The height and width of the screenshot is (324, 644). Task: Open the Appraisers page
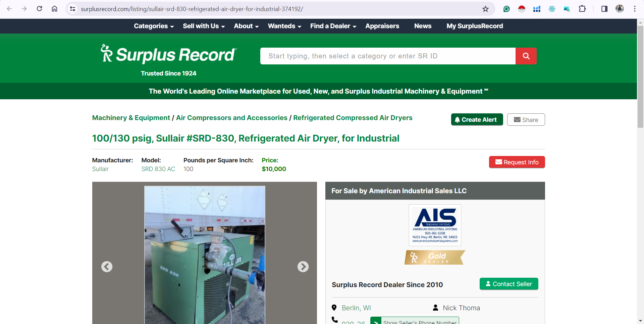[382, 26]
